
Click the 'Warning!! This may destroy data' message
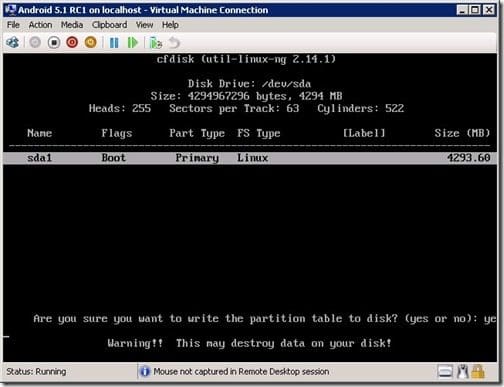pos(249,343)
